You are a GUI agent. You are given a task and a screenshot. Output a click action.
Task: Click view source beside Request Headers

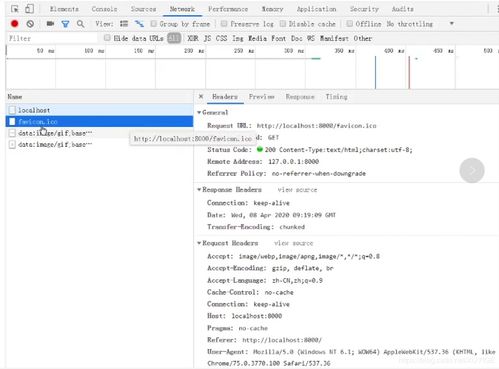pyautogui.click(x=294, y=243)
